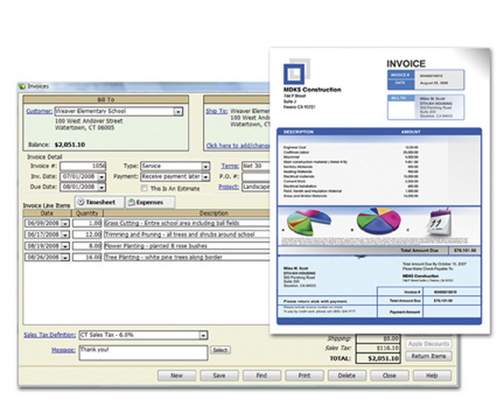Screen dimensions: 504x420
Task: Click the middle pie chart on invoice preview
Action: pos(379,220)
